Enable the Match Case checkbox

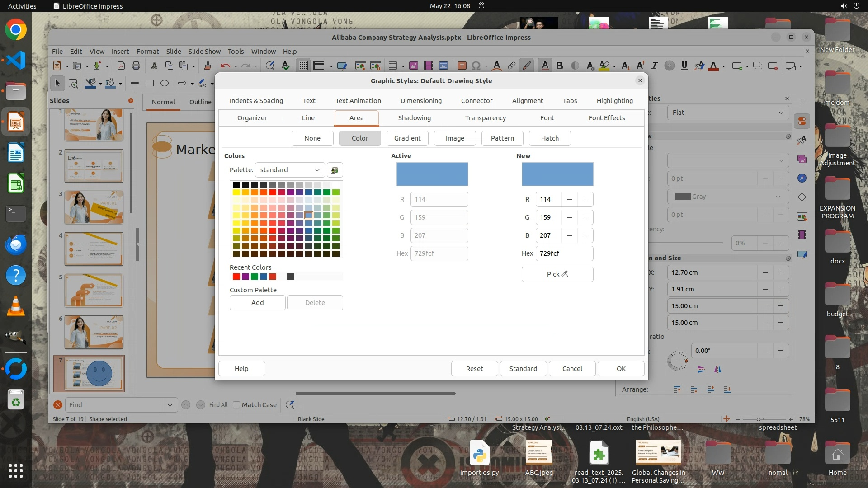click(x=236, y=405)
